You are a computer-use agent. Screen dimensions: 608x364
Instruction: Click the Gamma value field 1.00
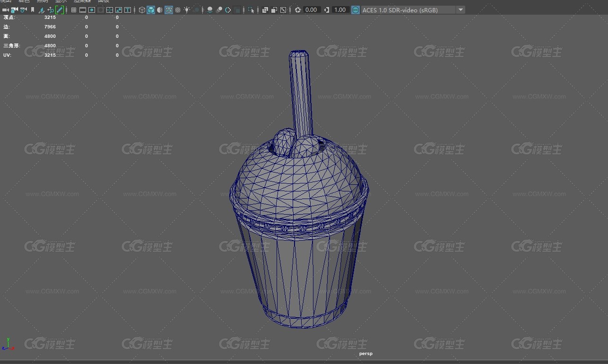coord(340,9)
